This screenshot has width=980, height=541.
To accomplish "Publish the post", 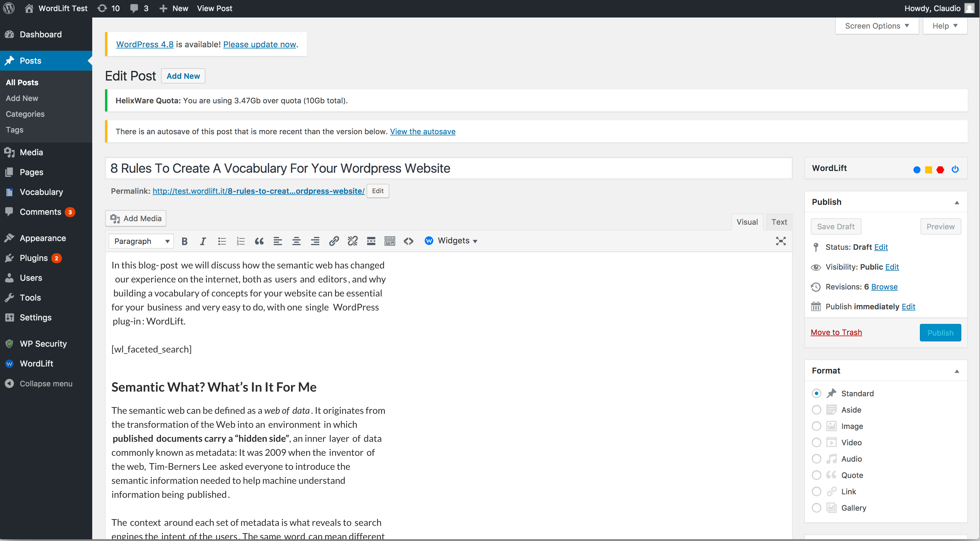I will point(940,332).
